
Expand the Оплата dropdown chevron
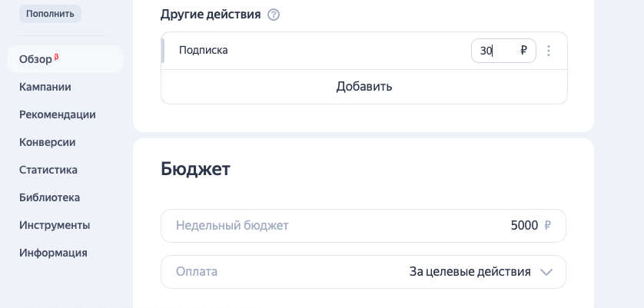(546, 272)
